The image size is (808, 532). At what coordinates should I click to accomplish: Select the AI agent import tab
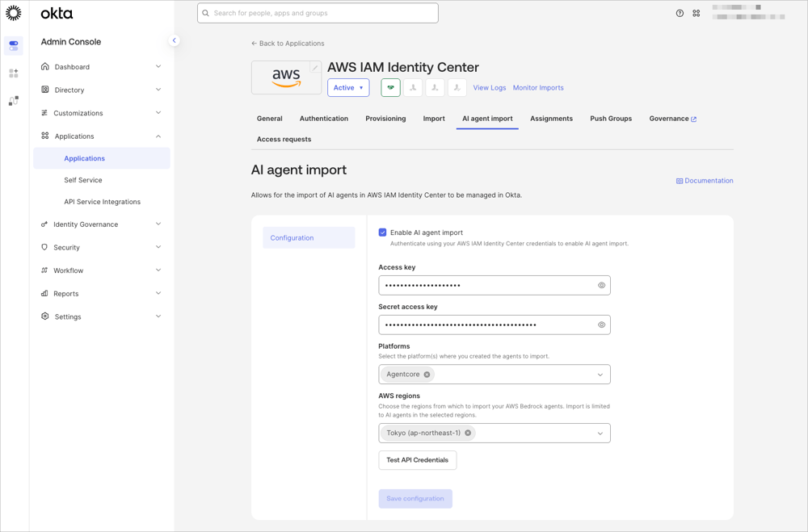[487, 119]
